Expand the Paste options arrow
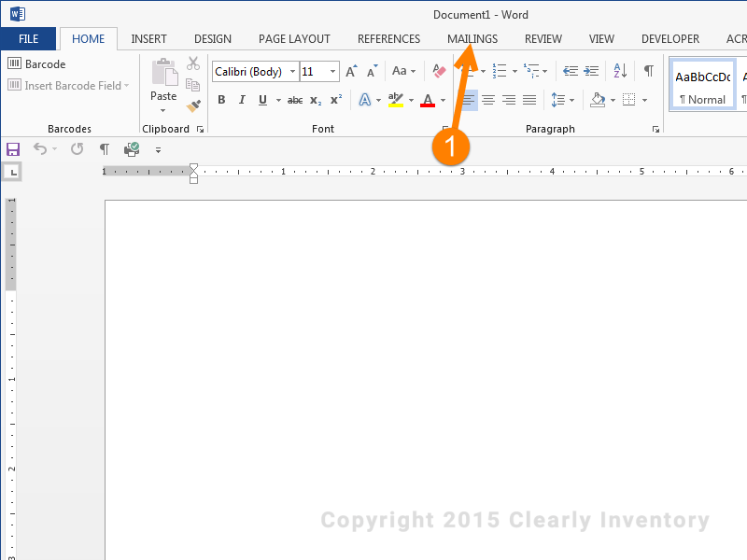 pos(163,110)
